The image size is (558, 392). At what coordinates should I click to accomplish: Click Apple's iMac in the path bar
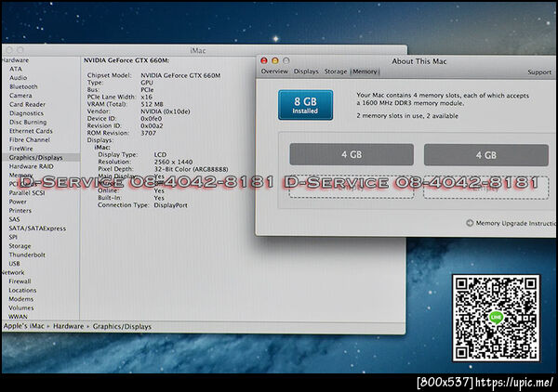point(24,326)
